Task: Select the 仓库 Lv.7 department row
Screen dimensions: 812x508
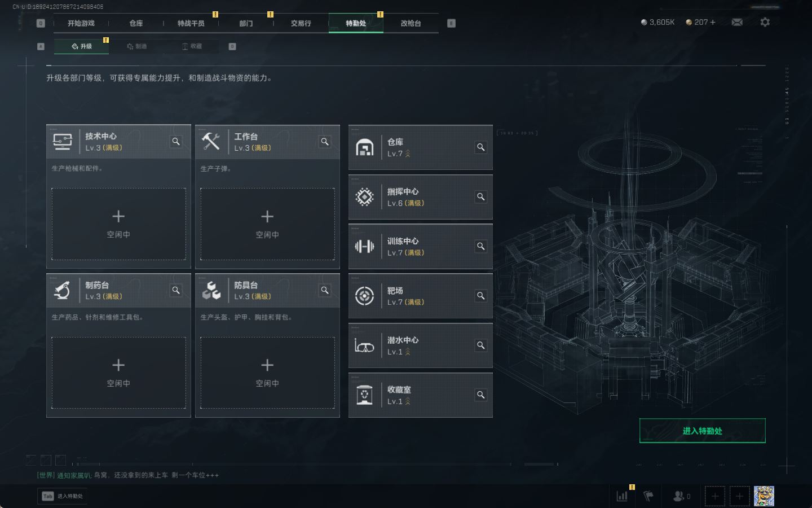Action: [421, 147]
